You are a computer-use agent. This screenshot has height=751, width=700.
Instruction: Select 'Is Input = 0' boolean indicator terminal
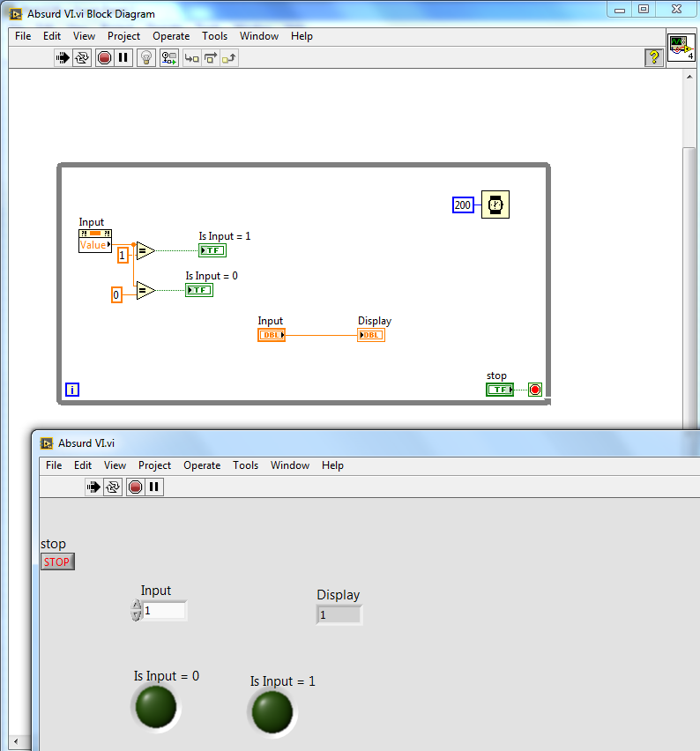tap(199, 290)
